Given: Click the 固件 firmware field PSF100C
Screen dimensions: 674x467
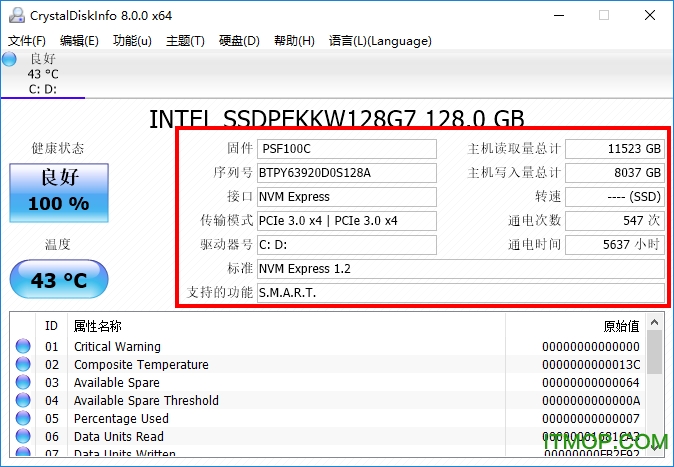Looking at the screenshot, I should 346,149.
